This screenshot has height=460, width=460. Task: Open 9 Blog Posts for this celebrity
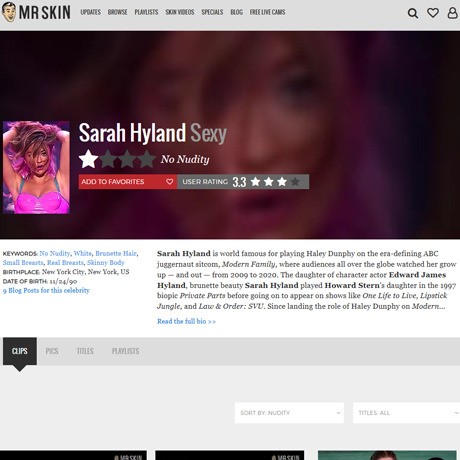[46, 290]
